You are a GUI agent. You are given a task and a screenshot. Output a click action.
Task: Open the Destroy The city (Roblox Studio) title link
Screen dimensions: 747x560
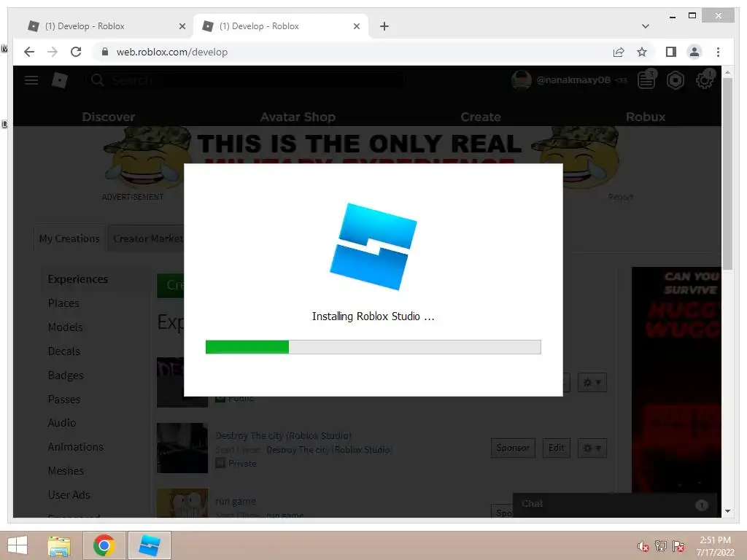pyautogui.click(x=283, y=435)
